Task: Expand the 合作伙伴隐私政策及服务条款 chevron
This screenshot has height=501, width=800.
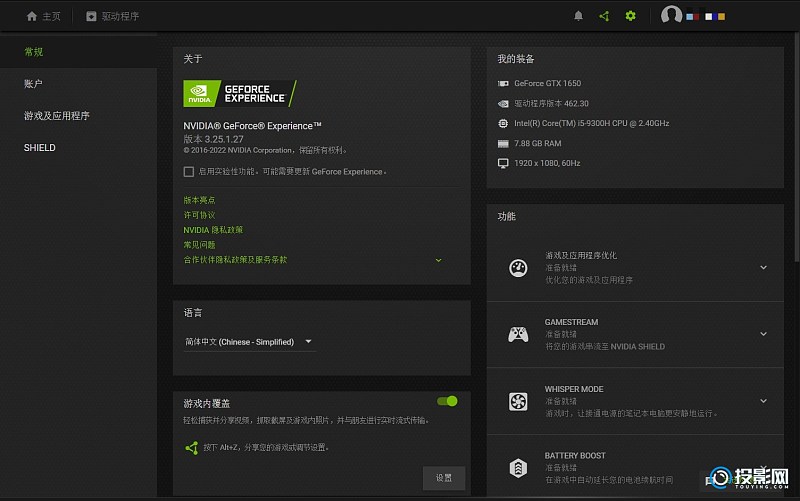Action: click(x=438, y=260)
